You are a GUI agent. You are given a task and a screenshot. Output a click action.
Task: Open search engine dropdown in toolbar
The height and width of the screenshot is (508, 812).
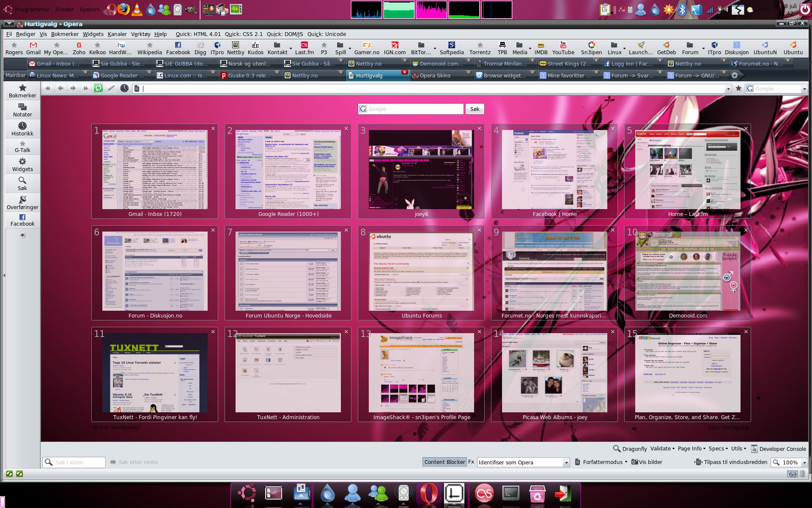(804, 88)
